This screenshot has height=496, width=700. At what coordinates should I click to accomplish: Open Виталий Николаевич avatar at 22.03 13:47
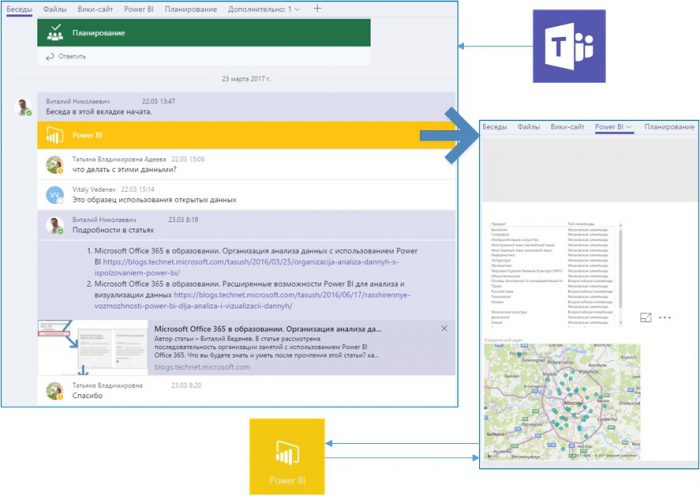click(x=23, y=107)
